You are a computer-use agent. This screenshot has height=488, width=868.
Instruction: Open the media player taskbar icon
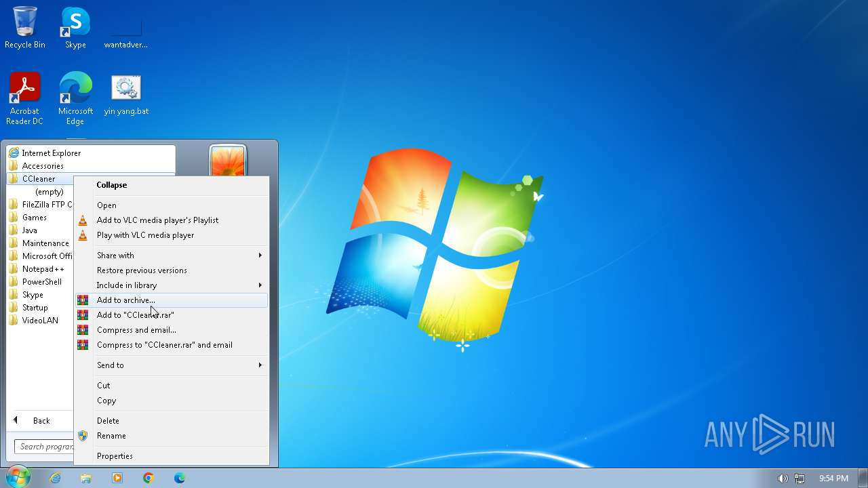pyautogui.click(x=117, y=478)
